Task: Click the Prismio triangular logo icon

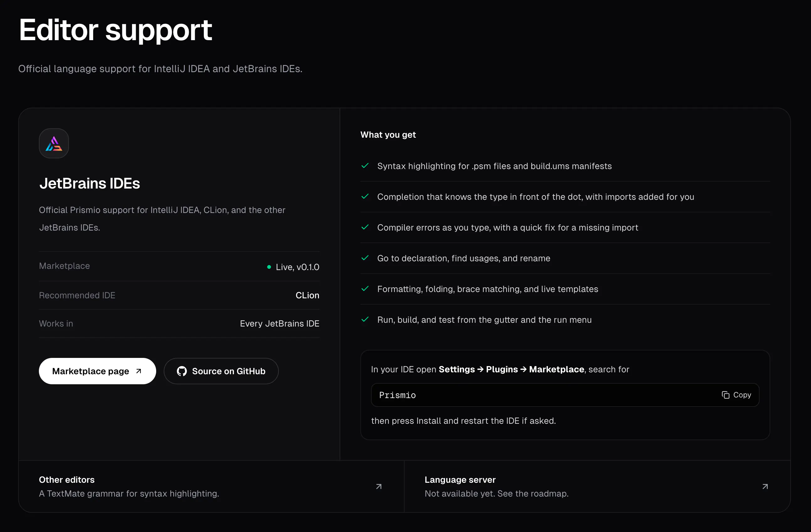Action: click(x=54, y=143)
